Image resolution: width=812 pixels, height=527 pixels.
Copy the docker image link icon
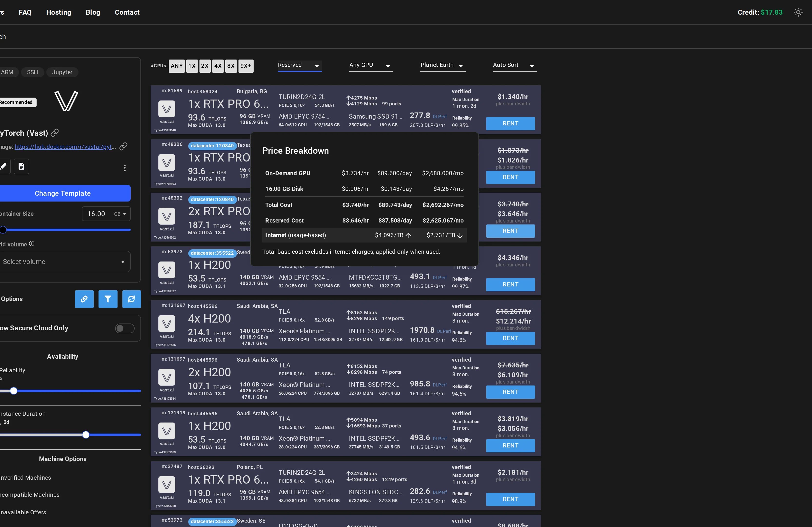123,146
